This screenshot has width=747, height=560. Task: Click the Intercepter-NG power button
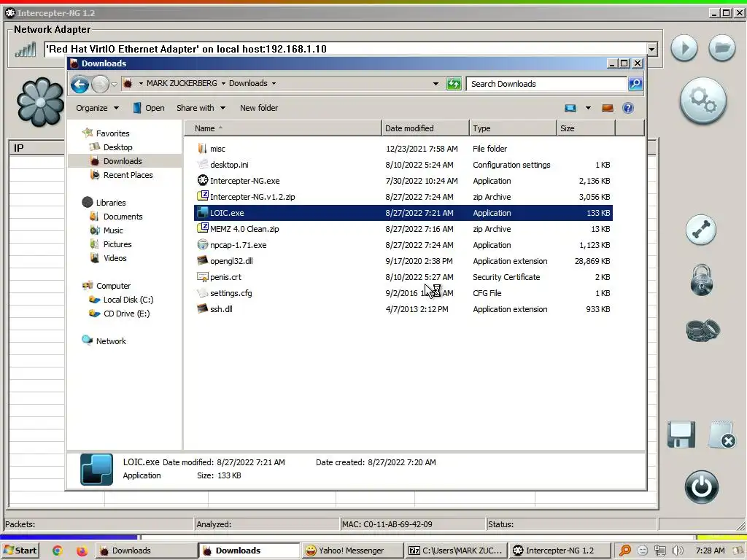click(702, 486)
